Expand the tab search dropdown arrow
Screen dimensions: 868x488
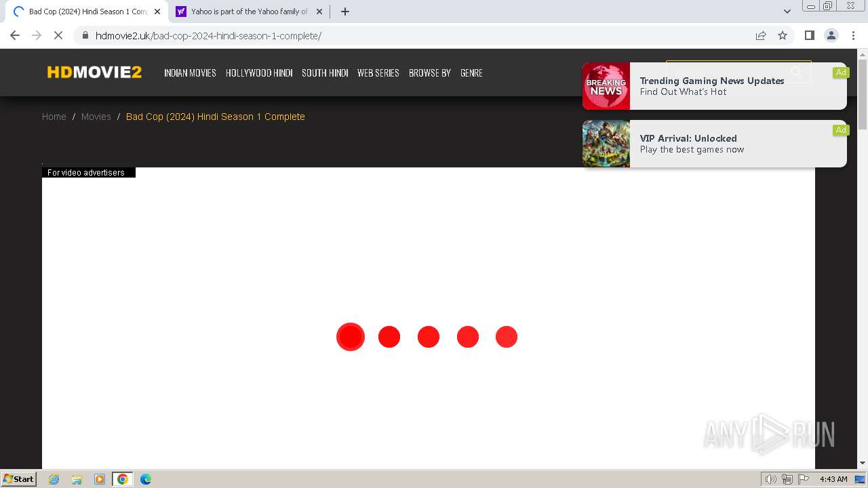(787, 12)
